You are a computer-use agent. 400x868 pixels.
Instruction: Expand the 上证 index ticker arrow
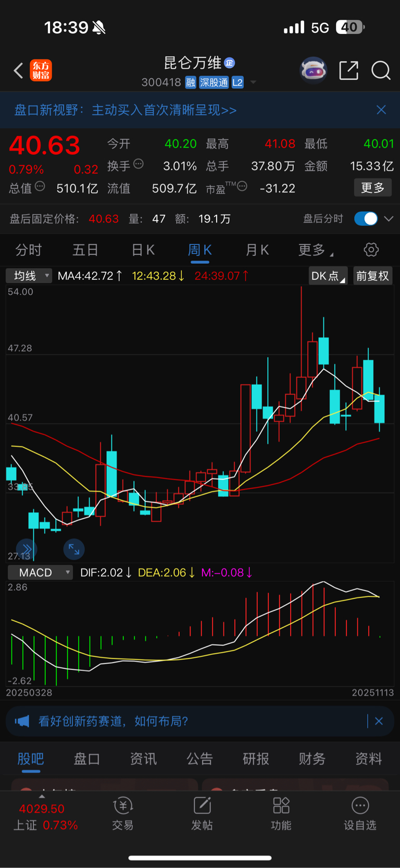[x=42, y=796]
